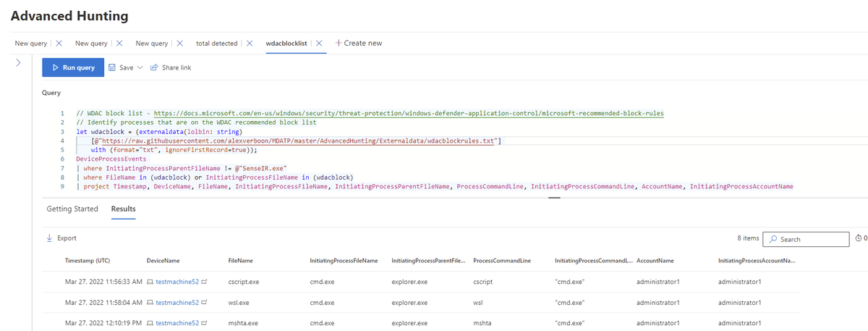Open the Getting Started tab
This screenshot has height=331, width=868.
[x=72, y=209]
